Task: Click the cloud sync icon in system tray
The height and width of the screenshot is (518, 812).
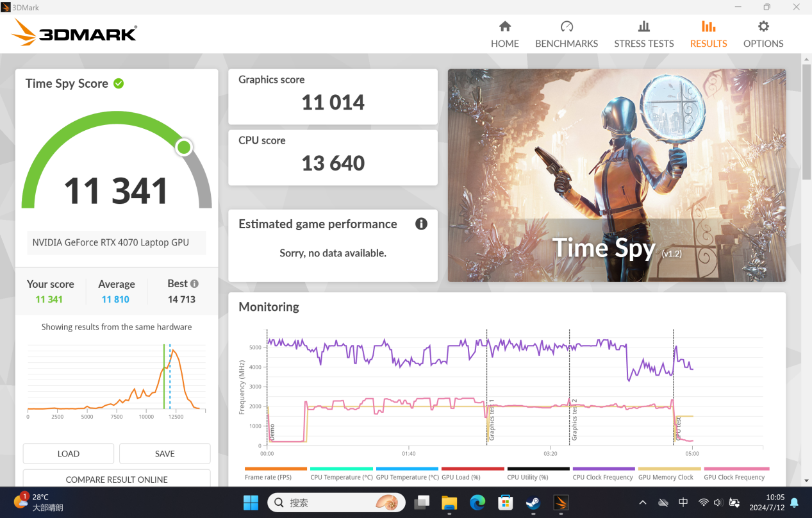Action: point(663,503)
